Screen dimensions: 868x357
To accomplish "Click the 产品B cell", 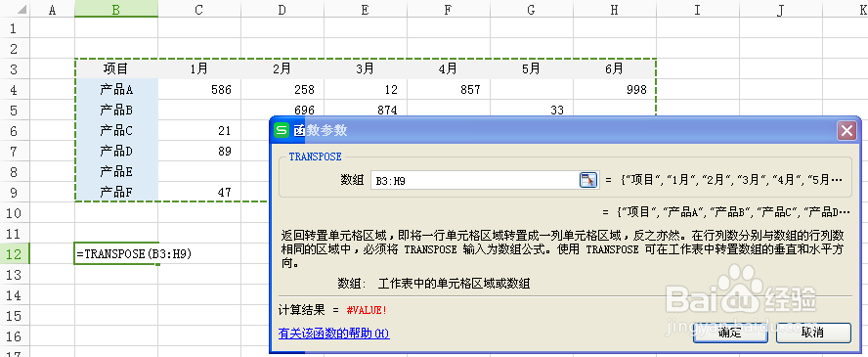I will (x=116, y=110).
